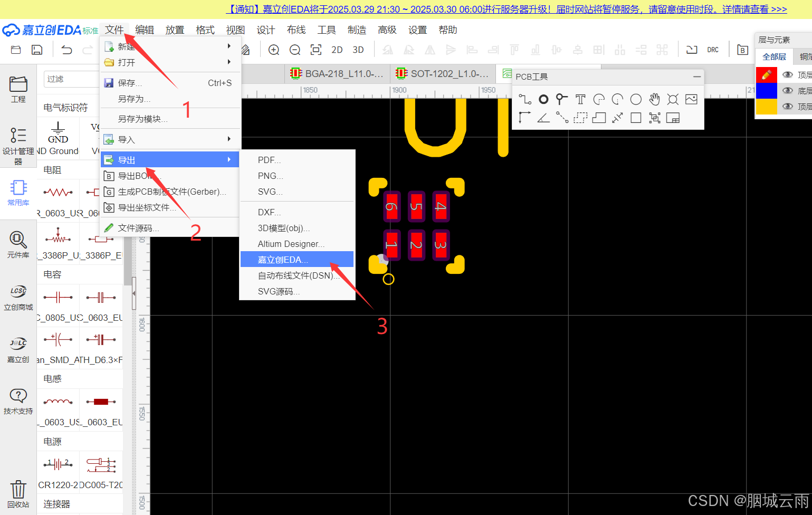The width and height of the screenshot is (812, 515).
Task: Click the zoom in magnifier icon
Action: point(274,50)
